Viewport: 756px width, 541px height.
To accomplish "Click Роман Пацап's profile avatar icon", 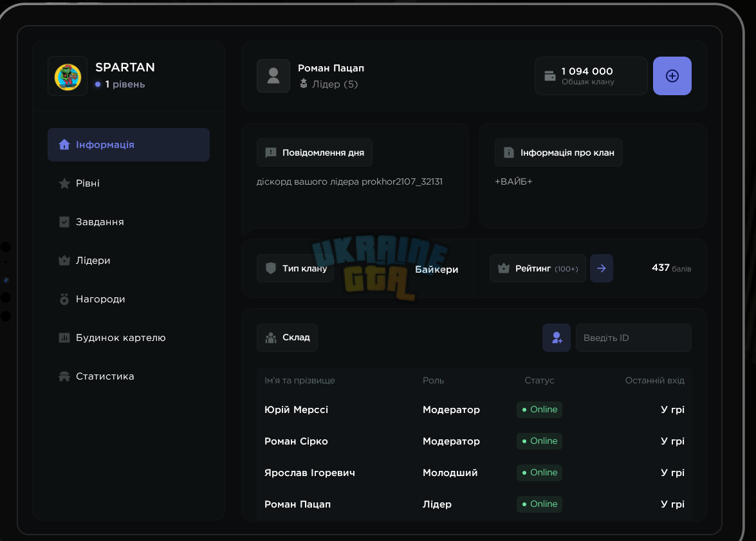I will pos(273,76).
